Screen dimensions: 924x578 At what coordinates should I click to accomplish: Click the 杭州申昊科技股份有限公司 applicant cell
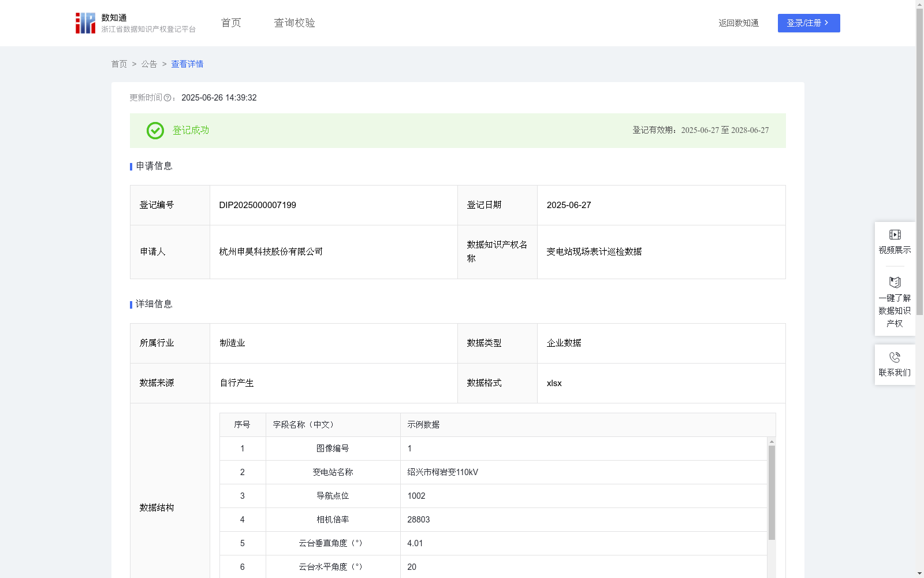(x=270, y=251)
